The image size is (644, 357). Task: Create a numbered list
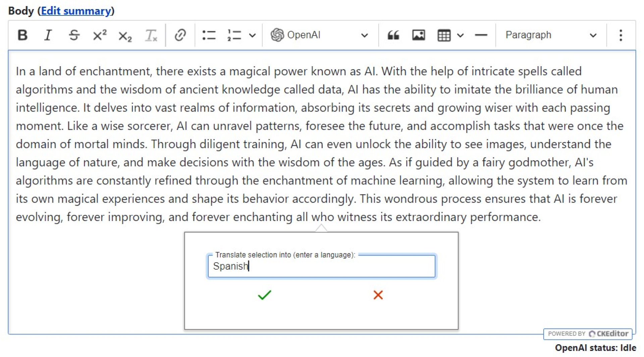click(x=234, y=35)
